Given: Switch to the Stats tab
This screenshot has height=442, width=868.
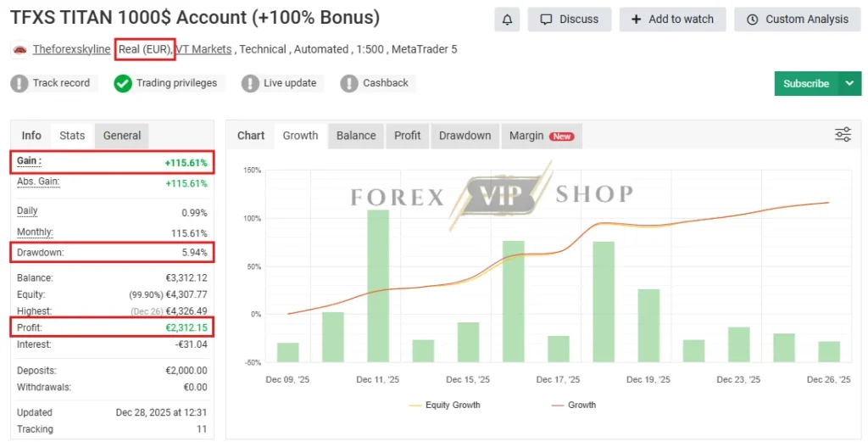Looking at the screenshot, I should click(73, 136).
